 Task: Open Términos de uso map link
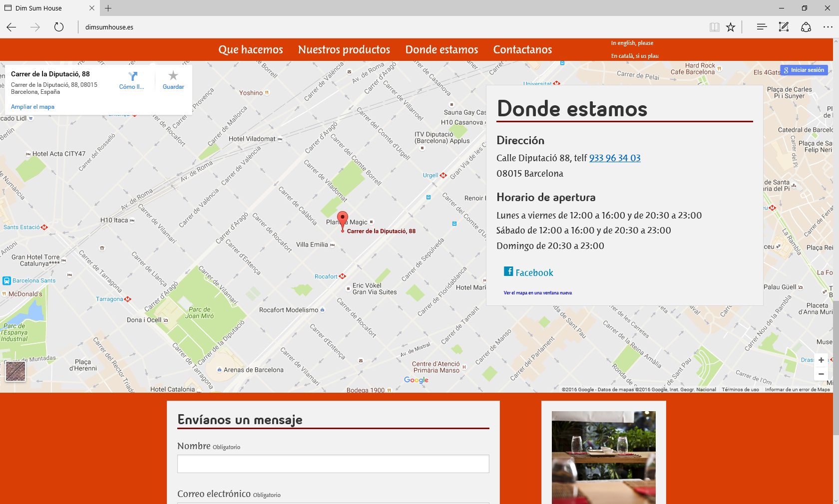740,390
